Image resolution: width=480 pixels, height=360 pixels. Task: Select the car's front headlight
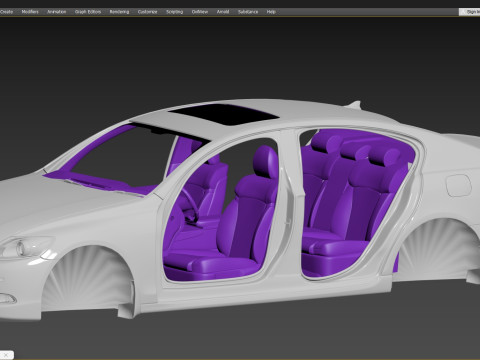25,247
